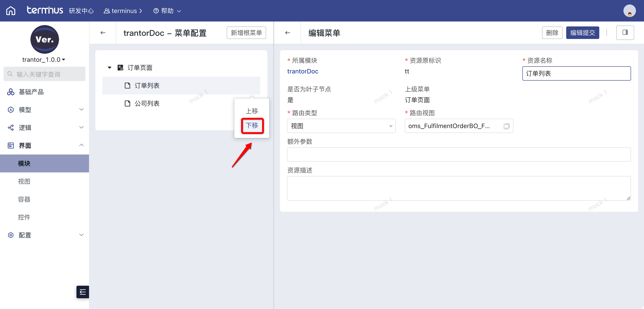
Task: Click the 编辑提交 button
Action: pos(583,33)
